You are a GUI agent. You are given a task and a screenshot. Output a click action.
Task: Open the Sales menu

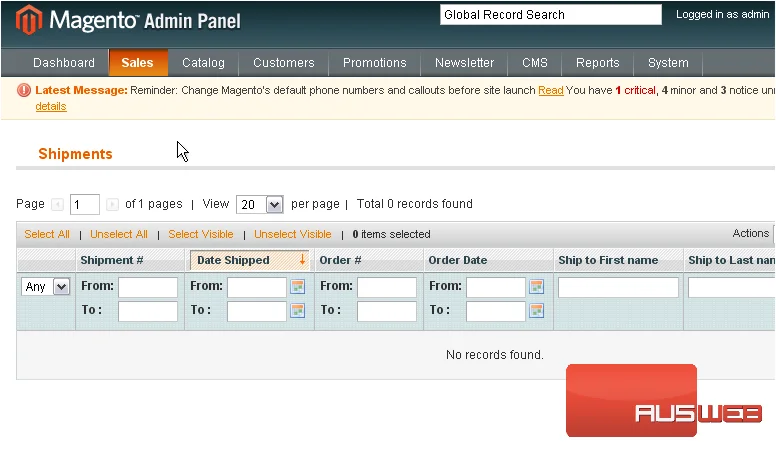tap(138, 63)
